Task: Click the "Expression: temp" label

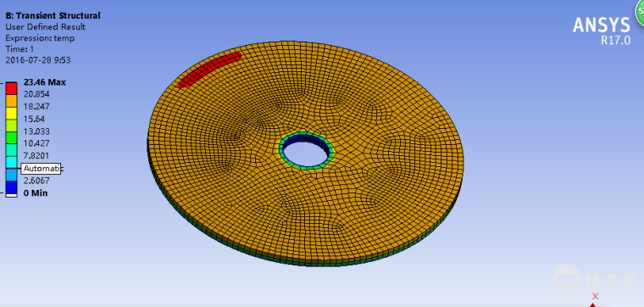Action: (40, 38)
